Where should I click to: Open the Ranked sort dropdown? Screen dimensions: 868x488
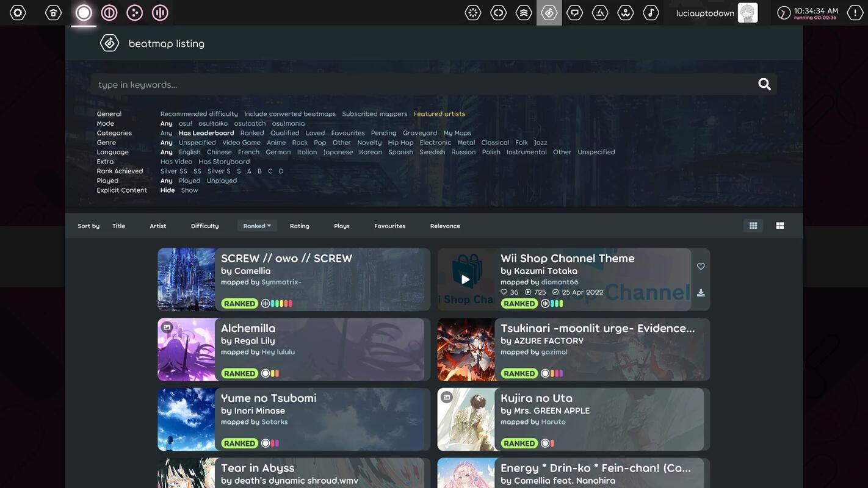pyautogui.click(x=257, y=226)
